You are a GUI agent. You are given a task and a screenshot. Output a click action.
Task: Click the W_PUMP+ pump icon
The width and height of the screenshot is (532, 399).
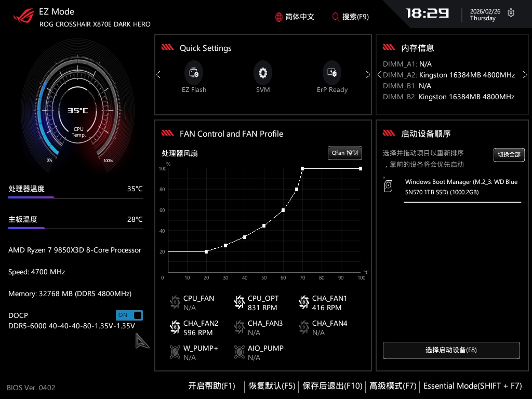175,352
